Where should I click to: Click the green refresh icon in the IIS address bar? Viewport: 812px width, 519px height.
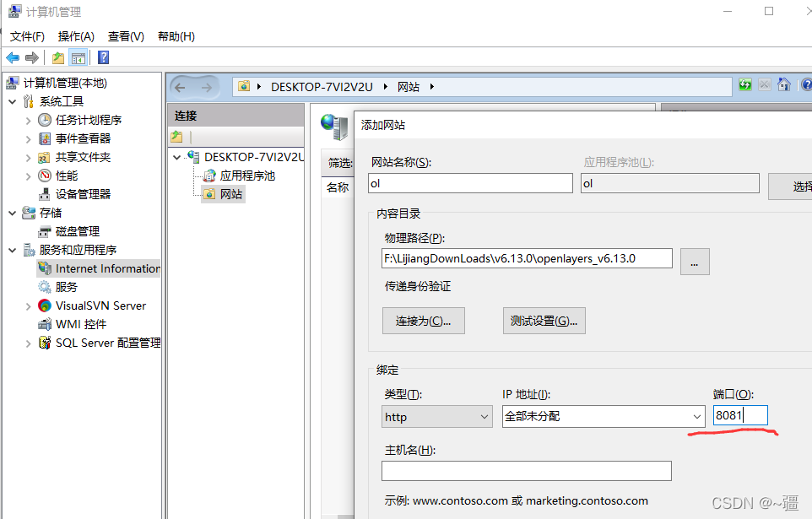(x=744, y=85)
